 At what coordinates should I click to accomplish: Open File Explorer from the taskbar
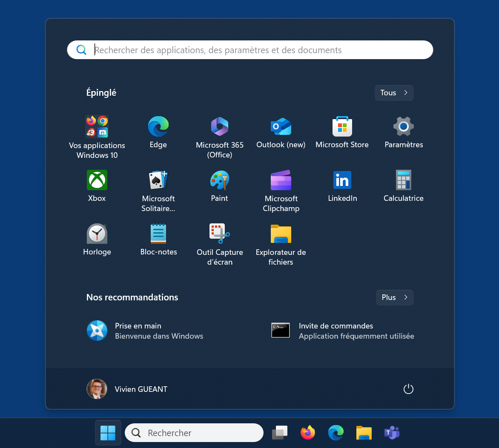364,433
